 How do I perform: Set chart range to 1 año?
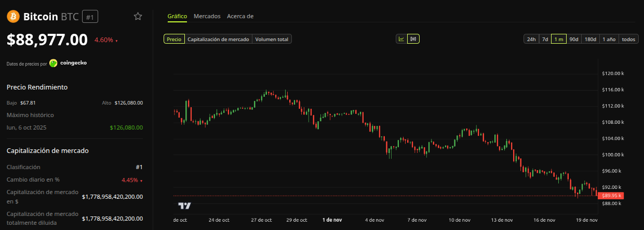click(x=609, y=39)
